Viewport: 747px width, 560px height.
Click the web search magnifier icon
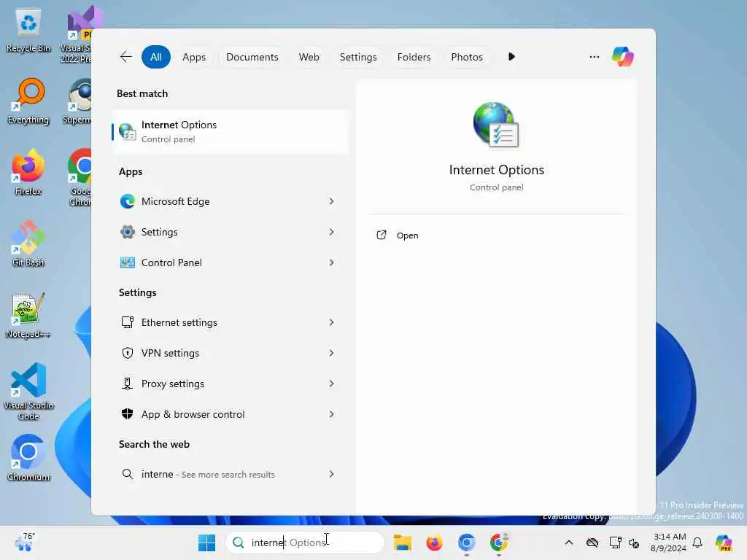pos(127,474)
